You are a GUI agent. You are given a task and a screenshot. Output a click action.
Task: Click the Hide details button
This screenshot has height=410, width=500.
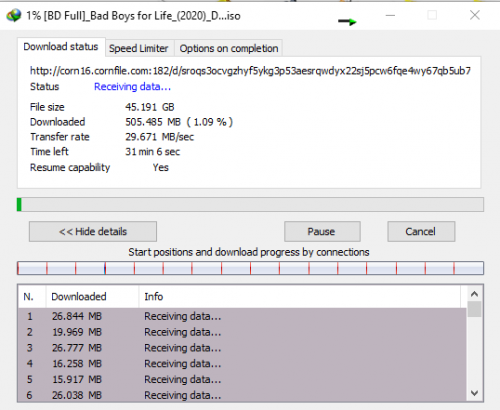93,231
